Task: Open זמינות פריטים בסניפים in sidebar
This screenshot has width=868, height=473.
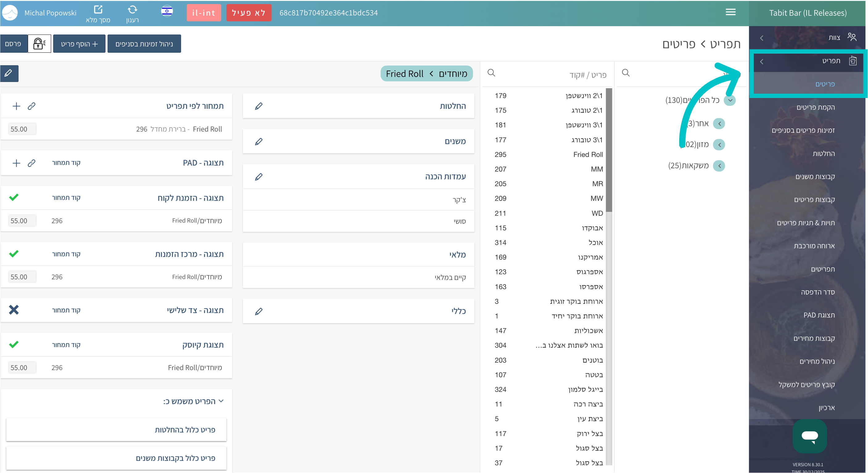Action: tap(803, 130)
